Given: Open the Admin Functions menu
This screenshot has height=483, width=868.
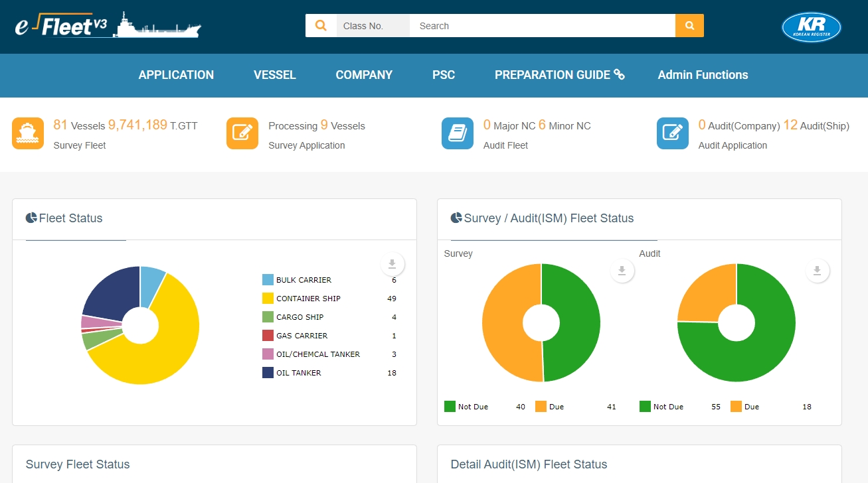Looking at the screenshot, I should tap(703, 75).
